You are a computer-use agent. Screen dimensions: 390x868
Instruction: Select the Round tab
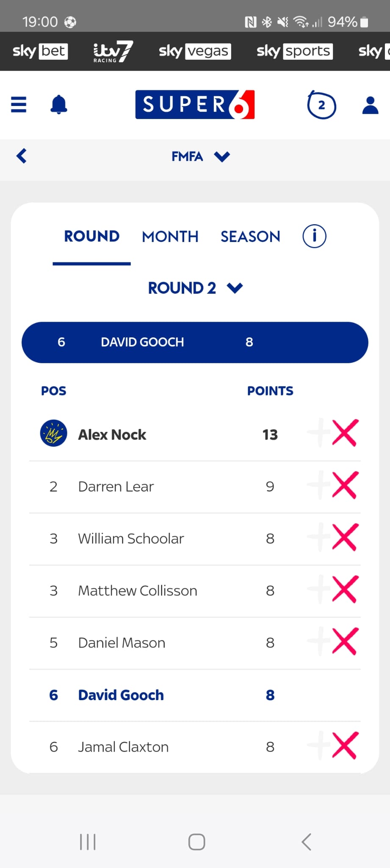pyautogui.click(x=91, y=236)
